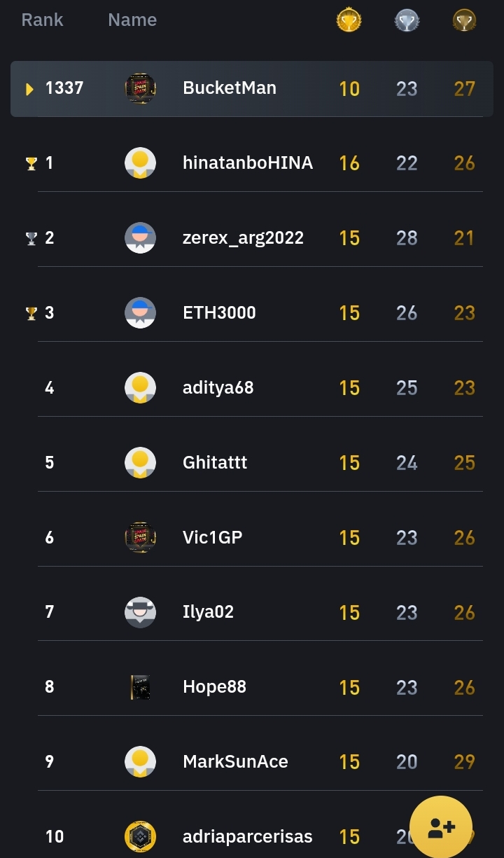Image resolution: width=504 pixels, height=858 pixels.
Task: Tap the MarkSunAce username
Action: [235, 762]
